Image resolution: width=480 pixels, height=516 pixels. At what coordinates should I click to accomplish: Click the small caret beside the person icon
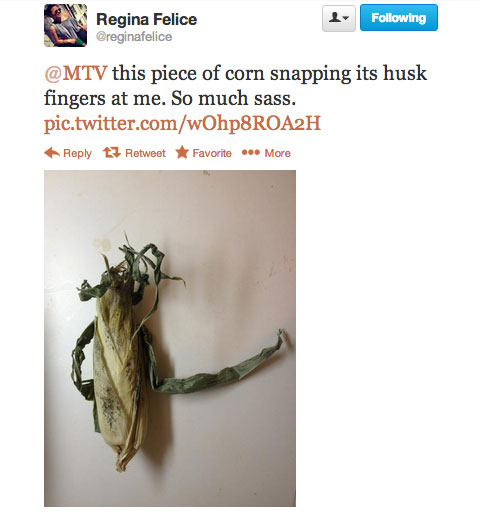tap(346, 18)
